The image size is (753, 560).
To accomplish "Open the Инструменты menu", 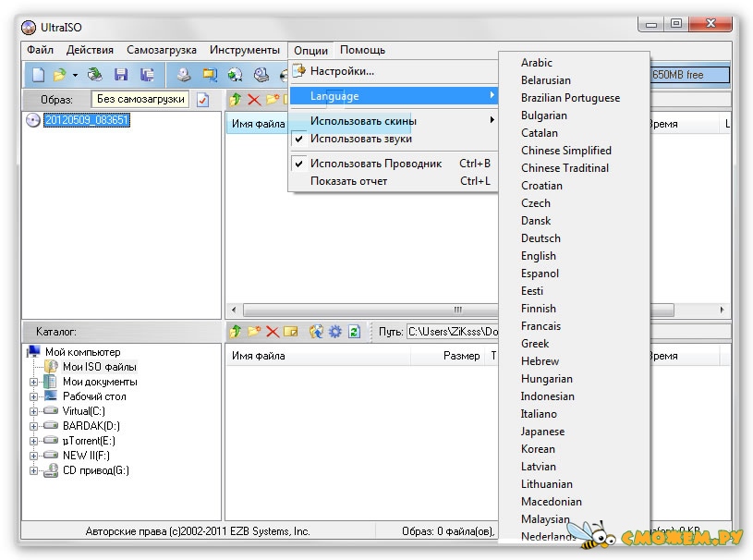I will [x=245, y=50].
